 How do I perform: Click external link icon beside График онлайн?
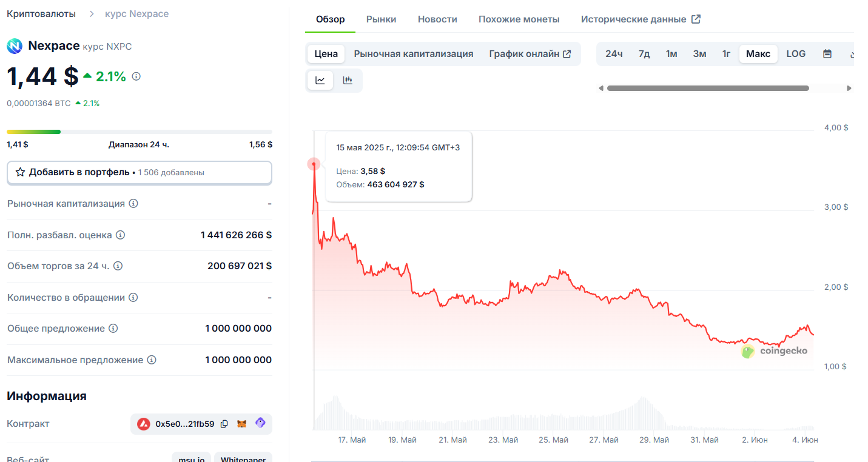(x=567, y=54)
